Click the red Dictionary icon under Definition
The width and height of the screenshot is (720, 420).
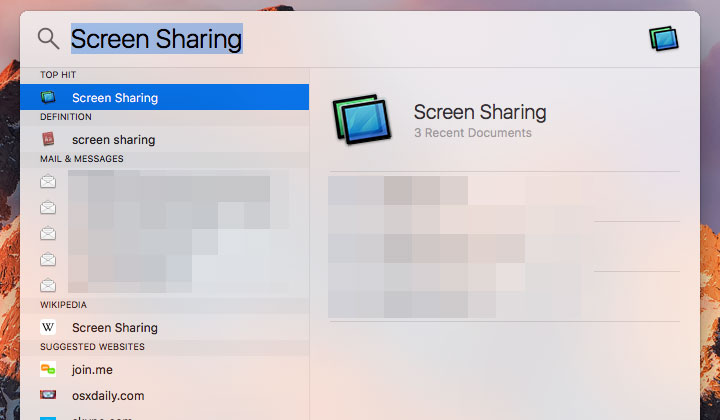(48, 139)
